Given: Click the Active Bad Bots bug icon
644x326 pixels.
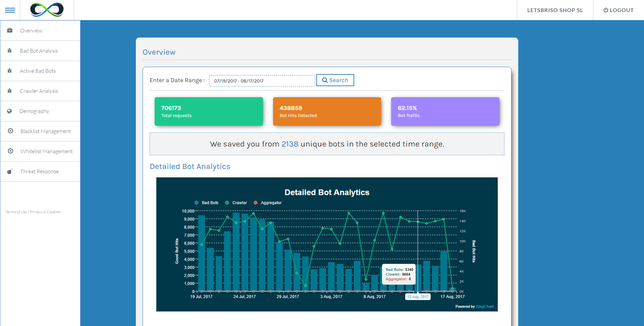Looking at the screenshot, I should pos(10,71).
